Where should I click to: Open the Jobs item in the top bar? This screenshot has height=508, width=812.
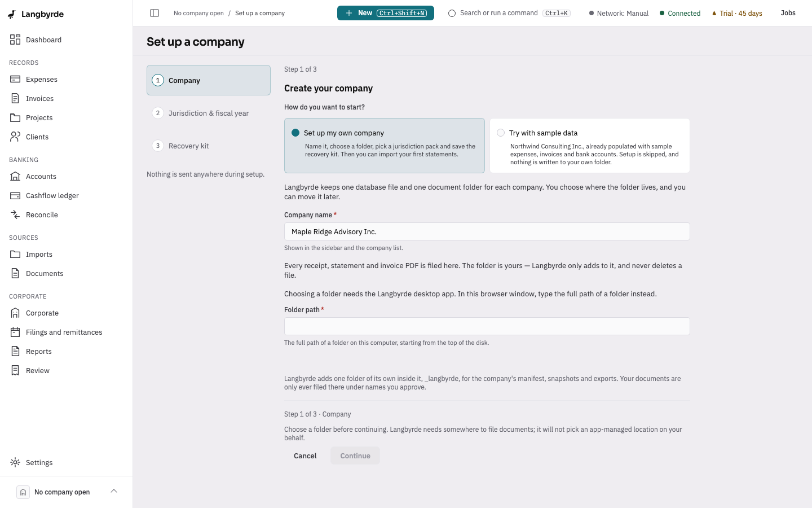coord(788,13)
